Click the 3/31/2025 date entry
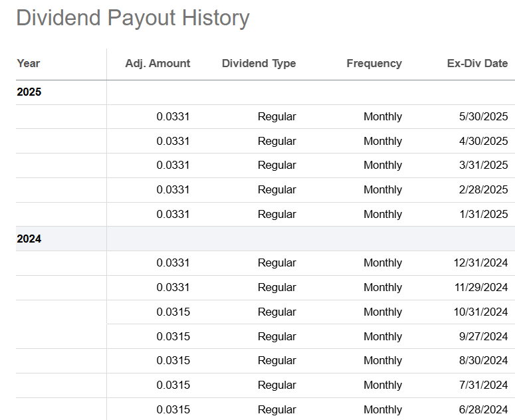Screen dimensions: 515x420 483,165
